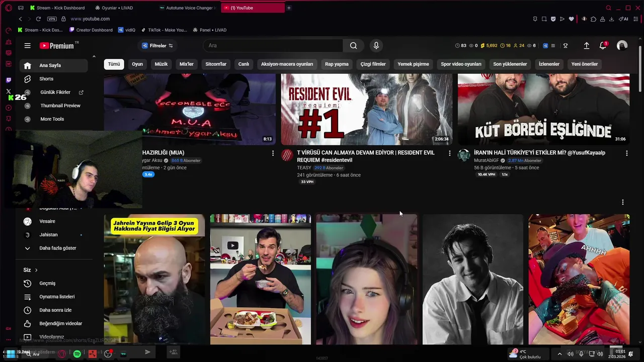Switch to Autotune Voice Changer tab
The height and width of the screenshot is (362, 644).
(x=187, y=8)
